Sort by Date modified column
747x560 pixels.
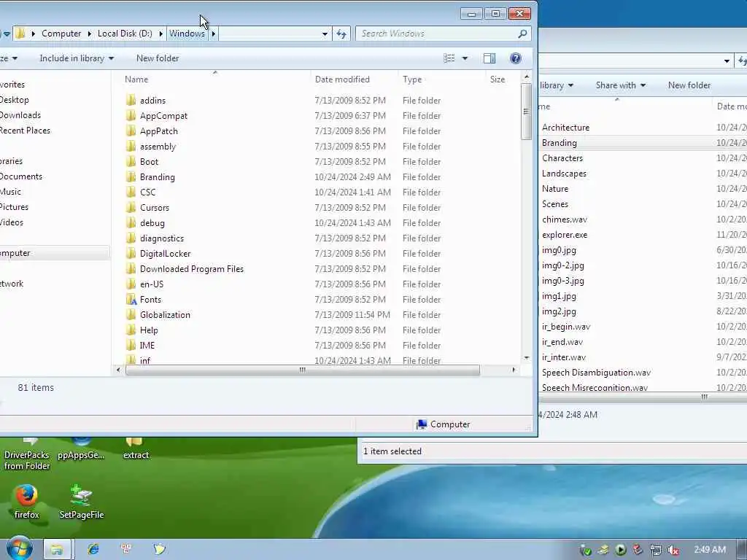342,79
